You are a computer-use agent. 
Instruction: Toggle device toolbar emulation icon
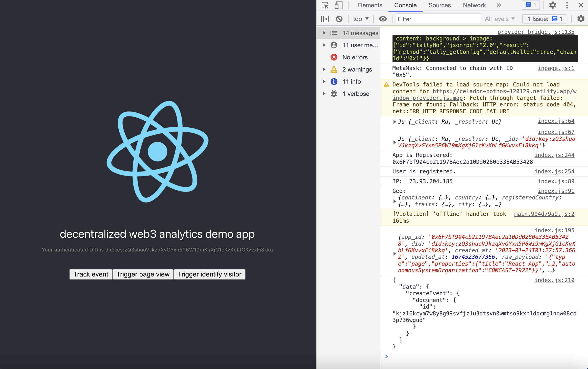click(338, 5)
